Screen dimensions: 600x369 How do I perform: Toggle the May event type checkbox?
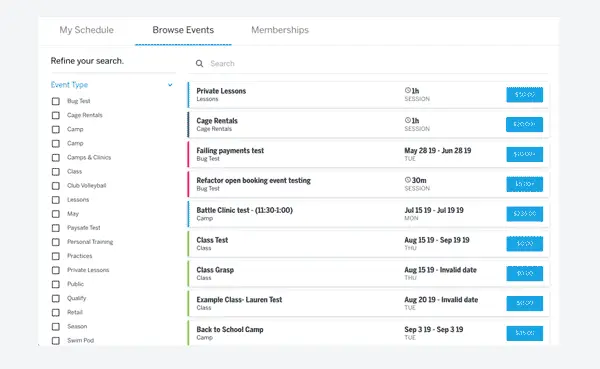pos(56,214)
